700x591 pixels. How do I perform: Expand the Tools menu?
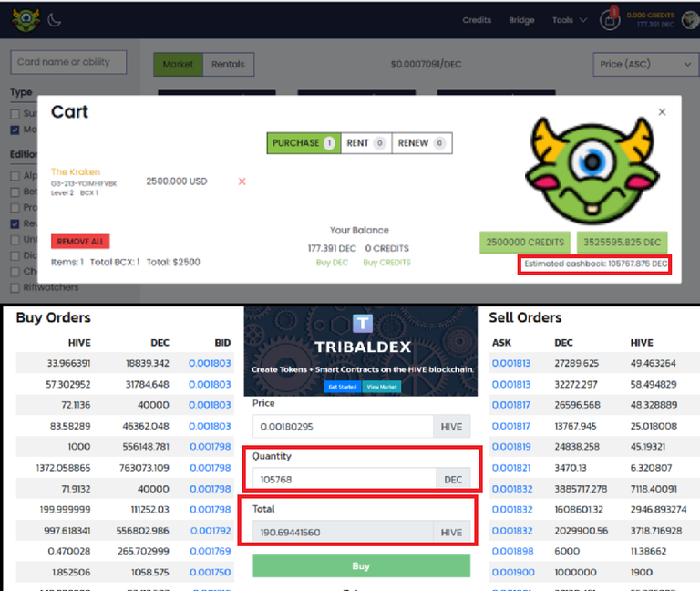[x=569, y=20]
